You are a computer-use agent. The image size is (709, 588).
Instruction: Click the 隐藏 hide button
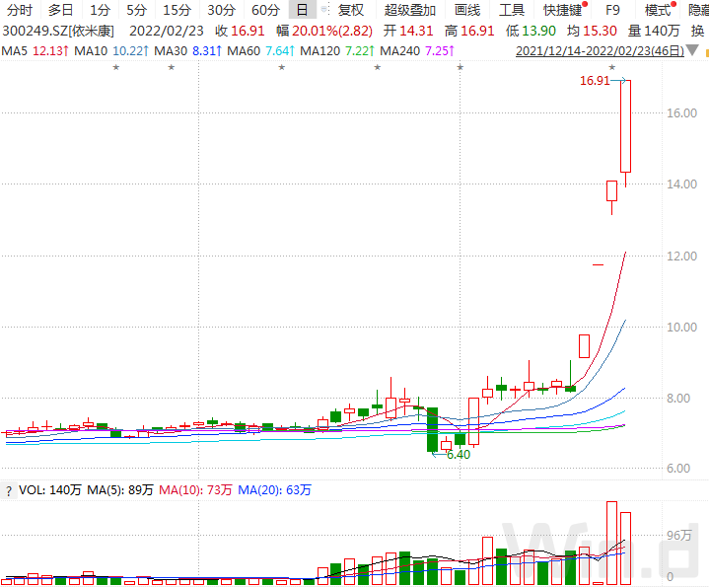coord(698,10)
